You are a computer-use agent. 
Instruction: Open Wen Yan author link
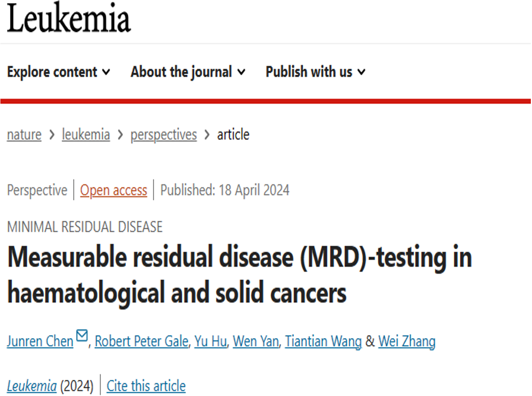point(256,341)
